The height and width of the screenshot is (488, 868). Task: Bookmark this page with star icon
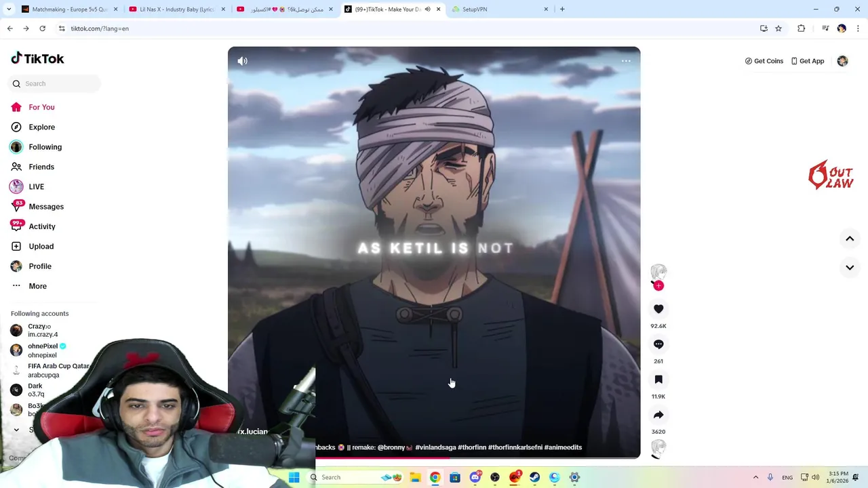778,28
